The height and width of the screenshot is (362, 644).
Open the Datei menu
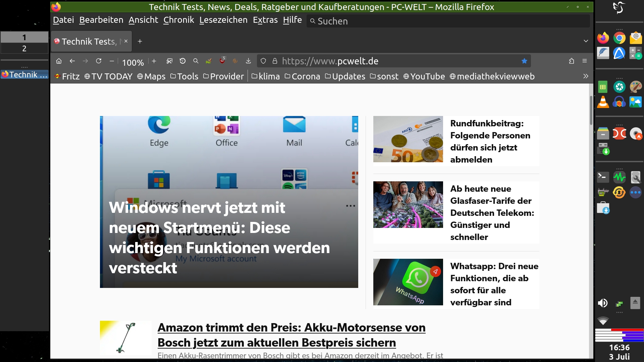point(63,20)
